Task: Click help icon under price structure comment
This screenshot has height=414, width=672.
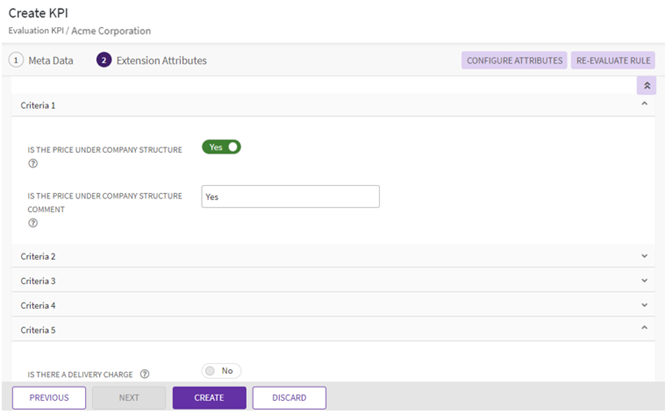Action: 33,223
